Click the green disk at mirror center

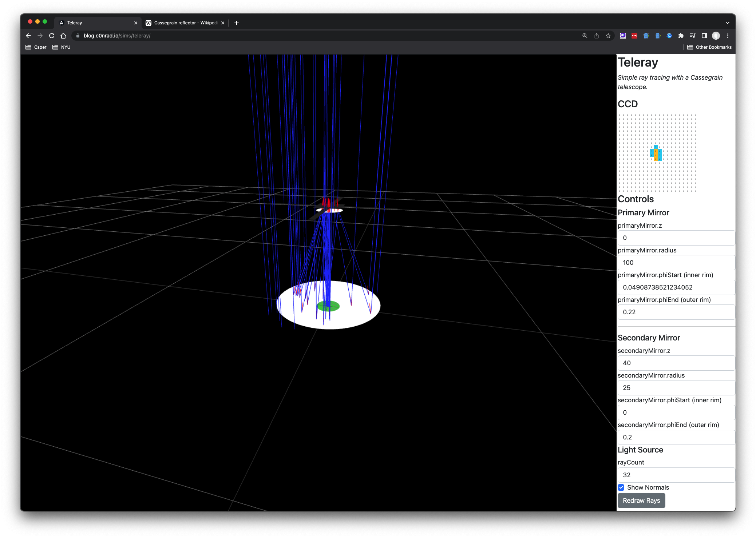pos(328,306)
